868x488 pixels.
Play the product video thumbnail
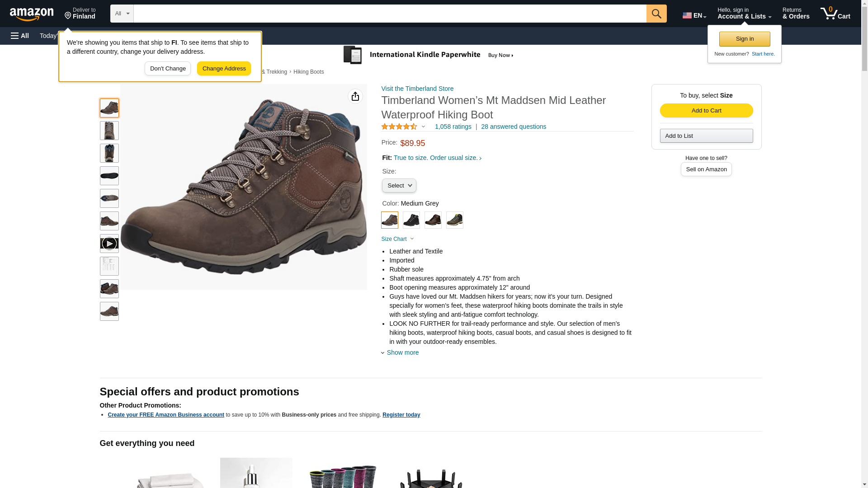coord(109,244)
